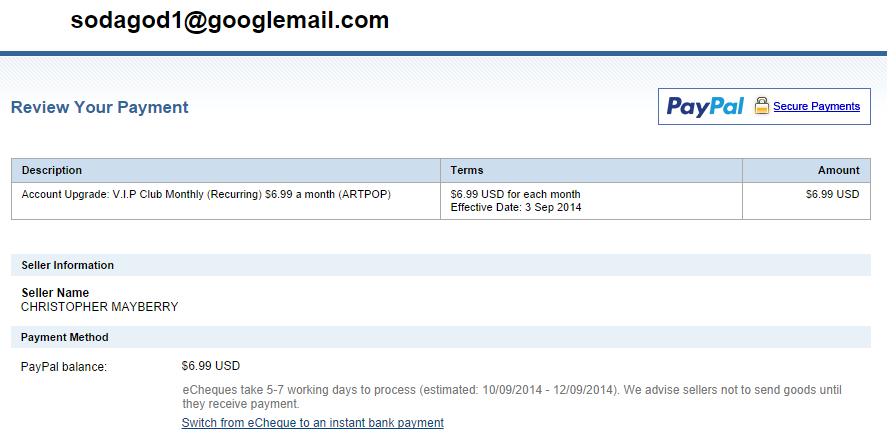Click the $6.99 USD PayPal balance amount
Screen dimensions: 887x435
click(x=211, y=366)
